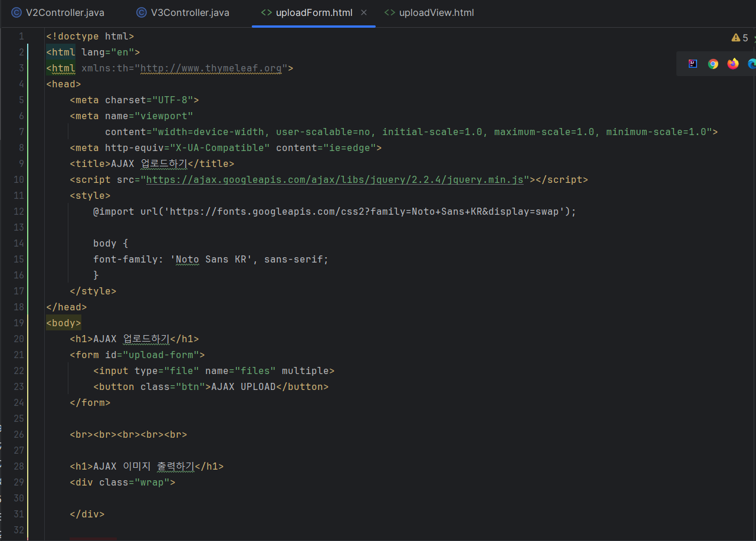Click the name="viewport" attribute
The width and height of the screenshot is (756, 541).
tap(149, 116)
